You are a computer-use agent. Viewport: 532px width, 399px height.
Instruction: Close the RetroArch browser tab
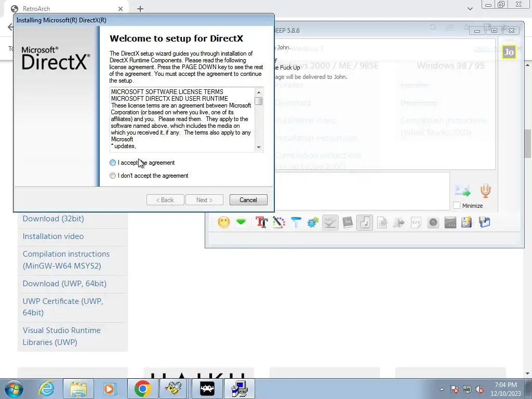[121, 9]
